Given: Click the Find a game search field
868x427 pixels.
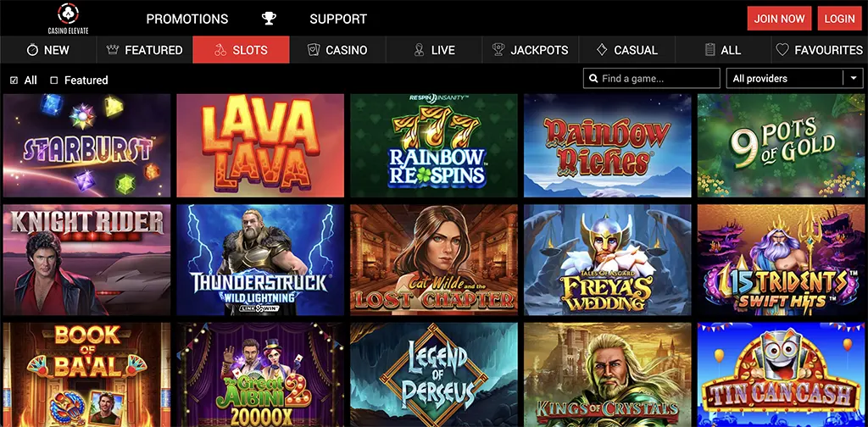Looking at the screenshot, I should point(652,79).
